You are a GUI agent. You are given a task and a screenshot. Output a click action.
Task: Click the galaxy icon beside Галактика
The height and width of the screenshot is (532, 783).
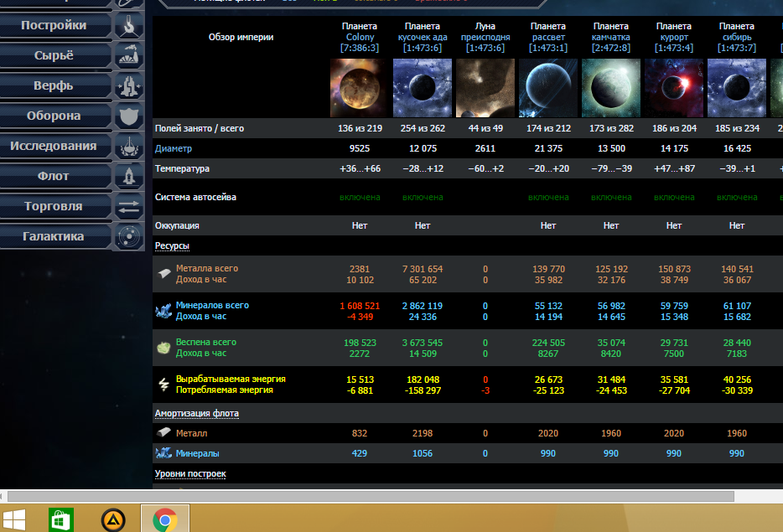click(129, 237)
